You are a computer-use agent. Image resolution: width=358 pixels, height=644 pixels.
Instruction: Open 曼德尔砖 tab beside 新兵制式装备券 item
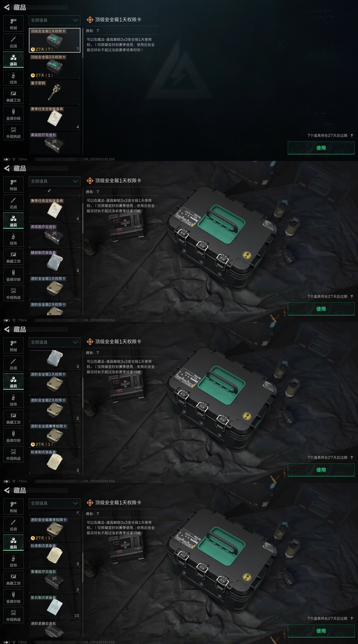pos(13,597)
